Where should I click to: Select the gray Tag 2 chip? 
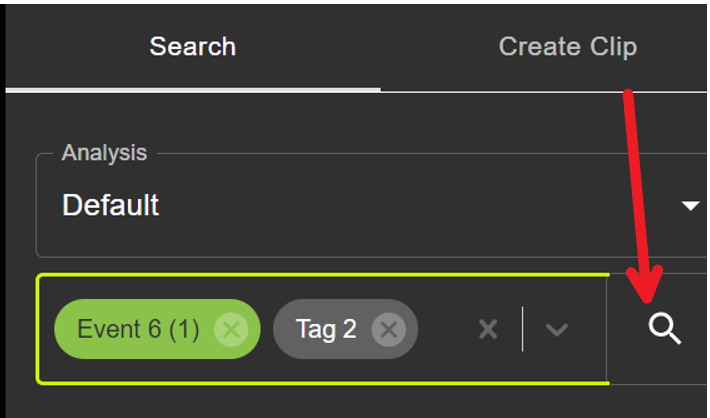(345, 329)
